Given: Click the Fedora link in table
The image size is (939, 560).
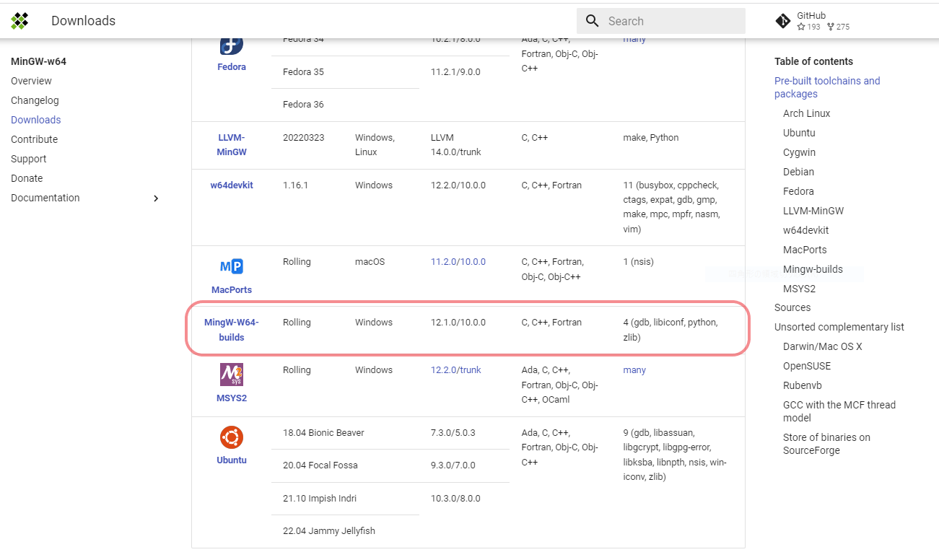Looking at the screenshot, I should tap(232, 66).
